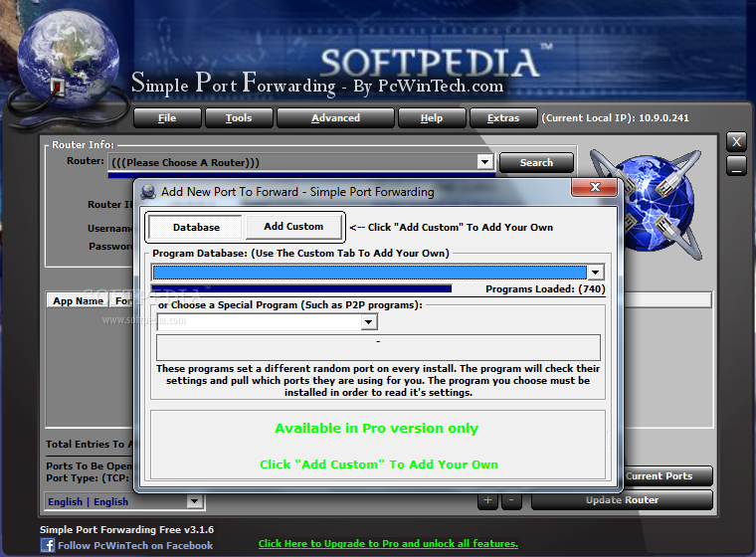The width and height of the screenshot is (756, 557).
Task: Open the Advanced menu
Action: pos(335,118)
